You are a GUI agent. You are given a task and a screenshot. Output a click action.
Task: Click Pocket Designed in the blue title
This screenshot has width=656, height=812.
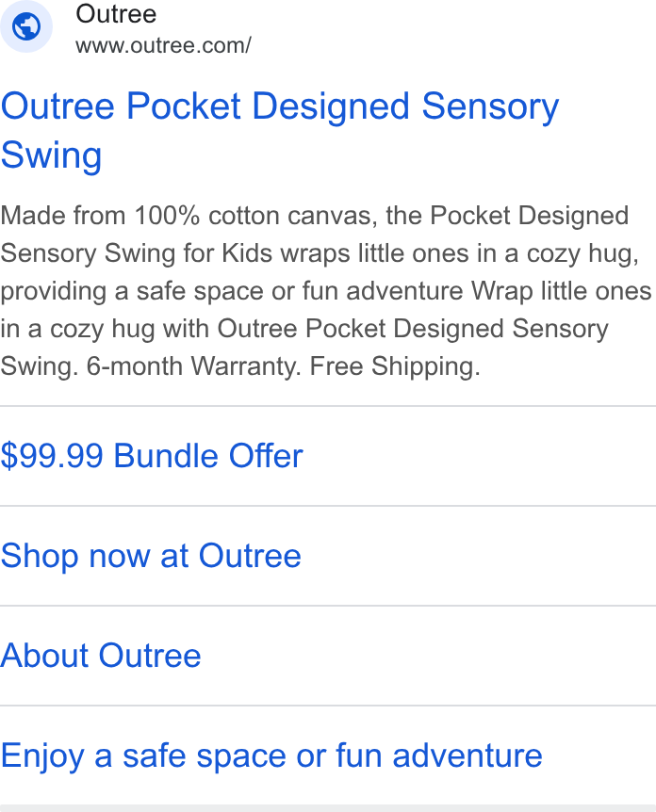[268, 106]
